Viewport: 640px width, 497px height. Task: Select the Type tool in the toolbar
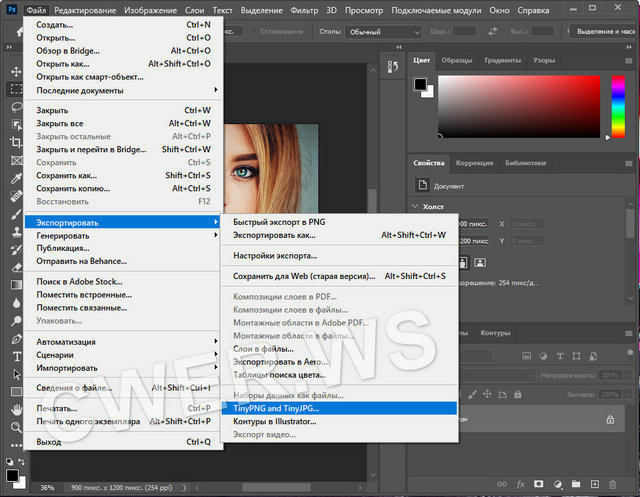(16, 357)
